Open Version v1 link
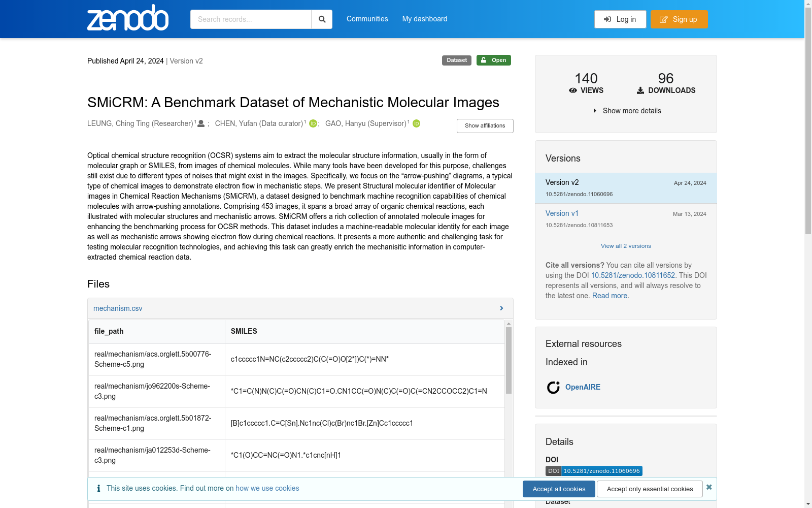Viewport: 812px width, 508px height. pos(562,213)
